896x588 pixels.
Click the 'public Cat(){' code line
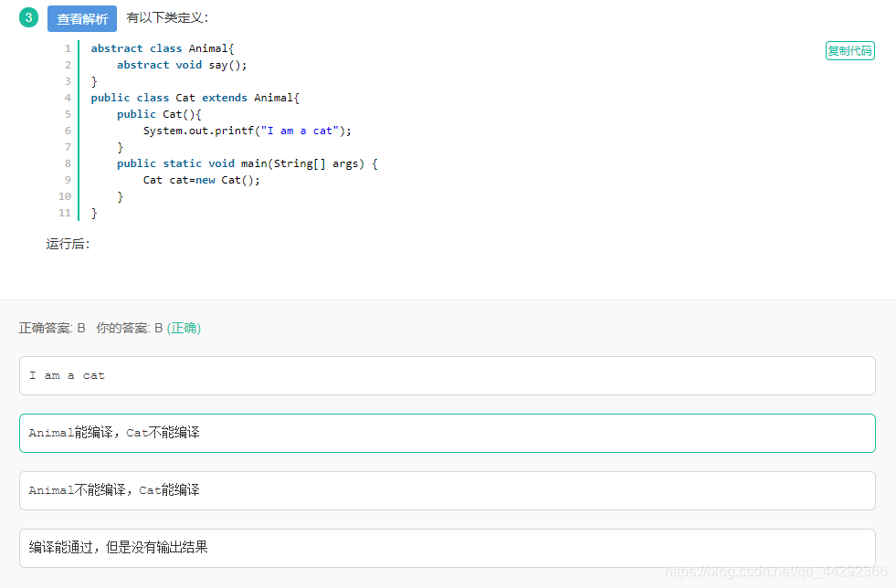pos(159,114)
